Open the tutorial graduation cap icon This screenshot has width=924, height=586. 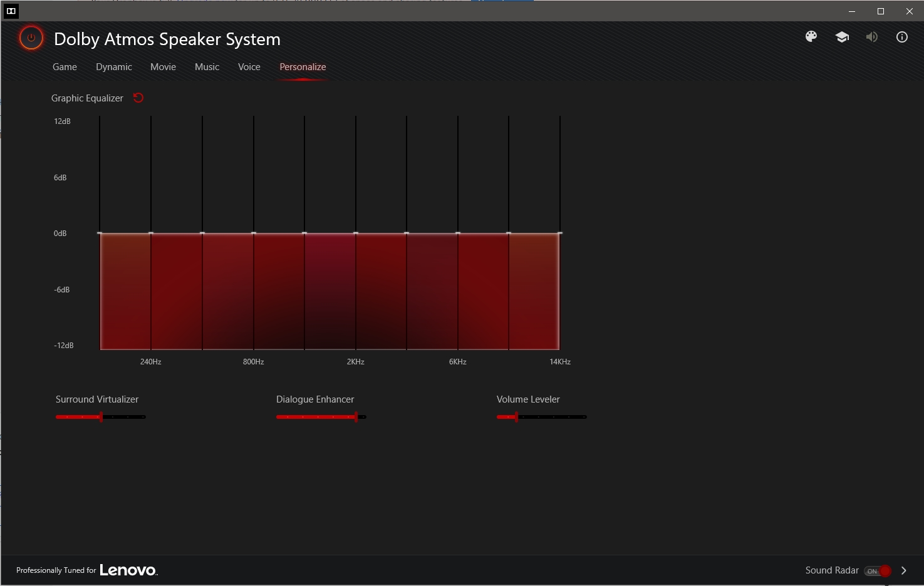[x=842, y=37]
